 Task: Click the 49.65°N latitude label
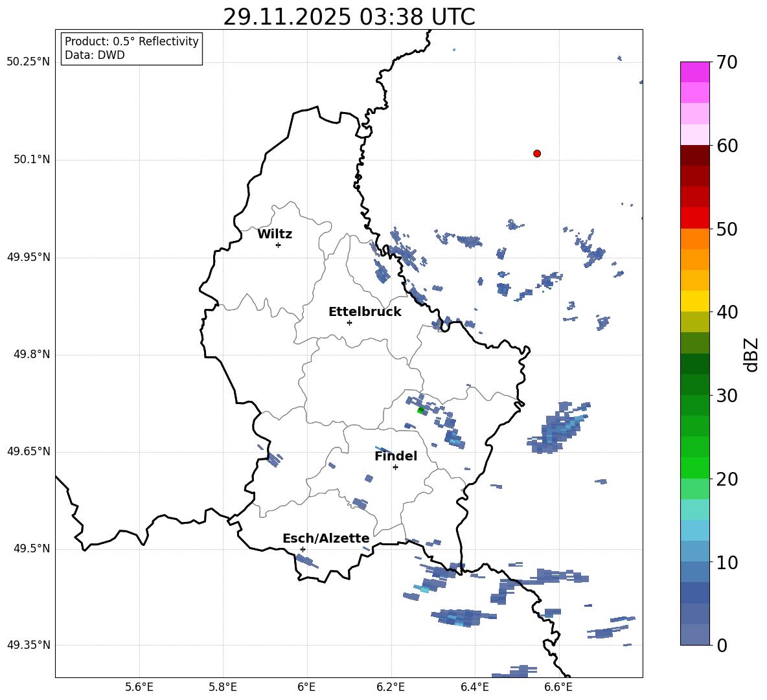29,451
